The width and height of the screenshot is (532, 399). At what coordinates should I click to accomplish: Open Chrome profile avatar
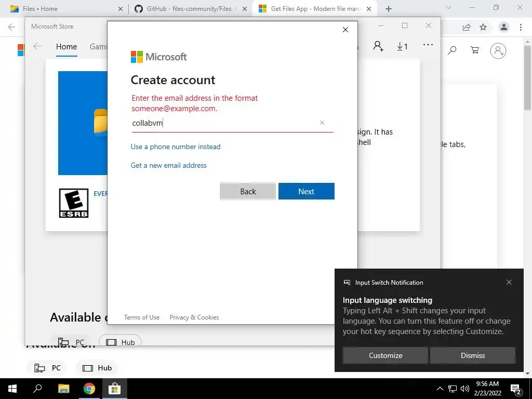[504, 27]
